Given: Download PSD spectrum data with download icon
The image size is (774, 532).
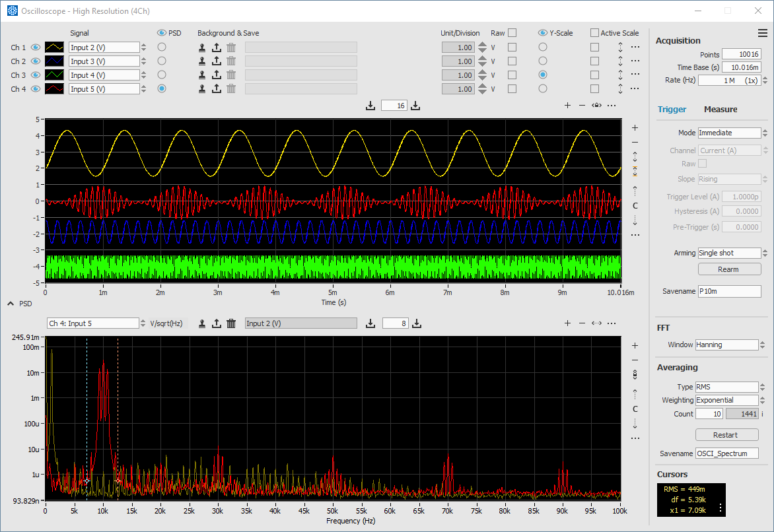Looking at the screenshot, I should tap(370, 323).
